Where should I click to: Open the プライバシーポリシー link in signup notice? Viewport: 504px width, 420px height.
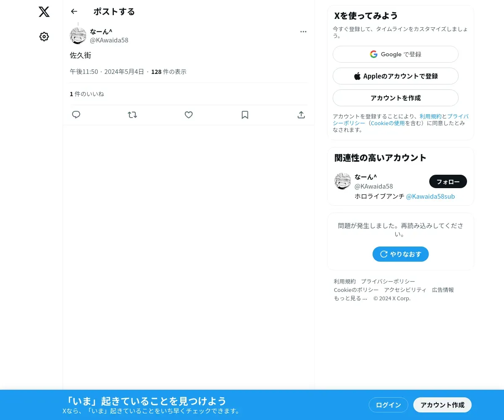(x=400, y=120)
